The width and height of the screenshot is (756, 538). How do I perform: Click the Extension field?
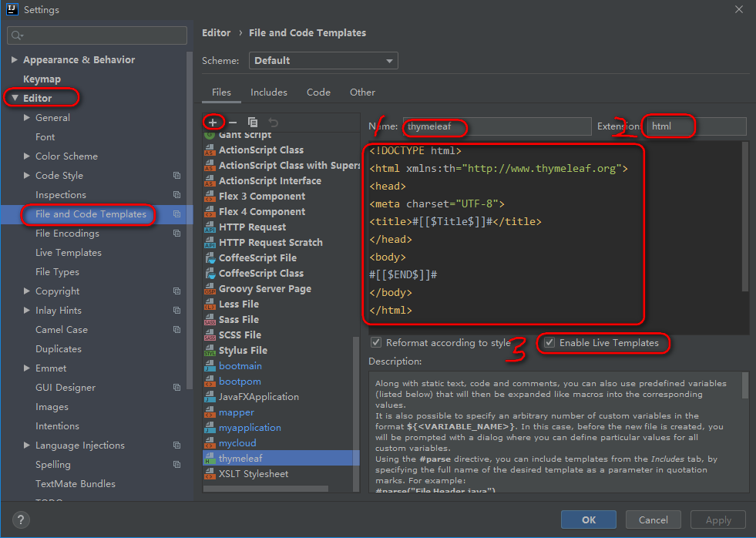pyautogui.click(x=697, y=126)
